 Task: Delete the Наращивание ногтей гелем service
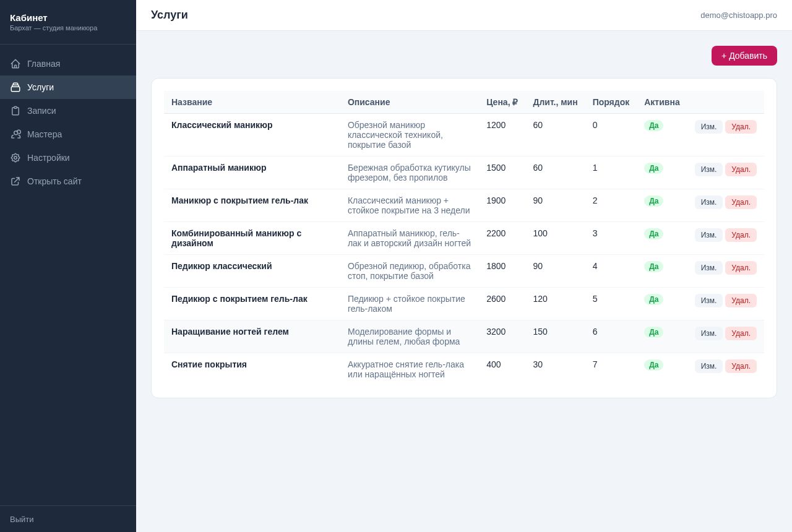click(741, 333)
